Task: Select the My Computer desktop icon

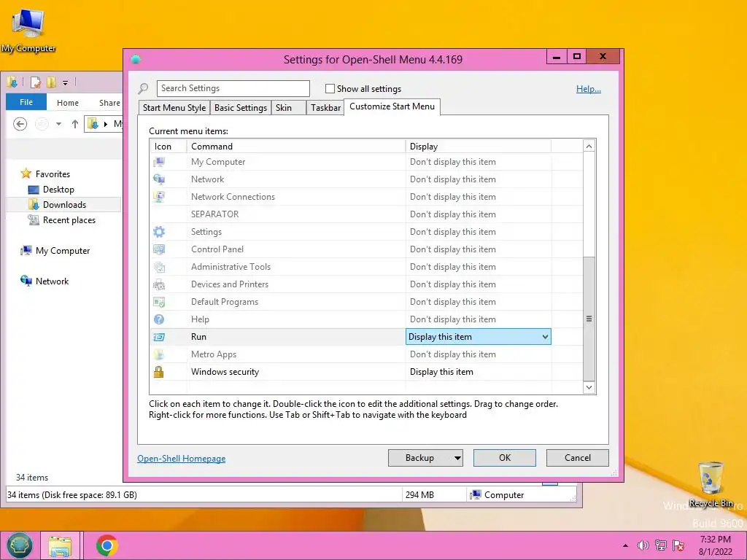Action: (x=28, y=31)
